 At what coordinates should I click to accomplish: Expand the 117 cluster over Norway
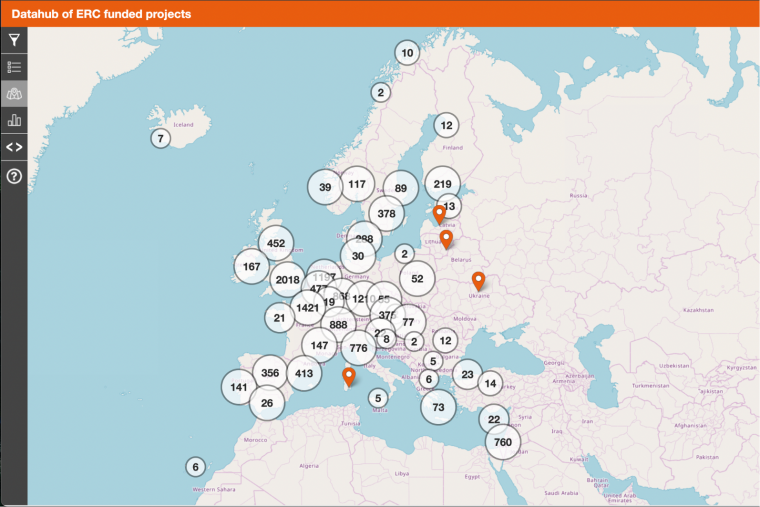point(357,184)
